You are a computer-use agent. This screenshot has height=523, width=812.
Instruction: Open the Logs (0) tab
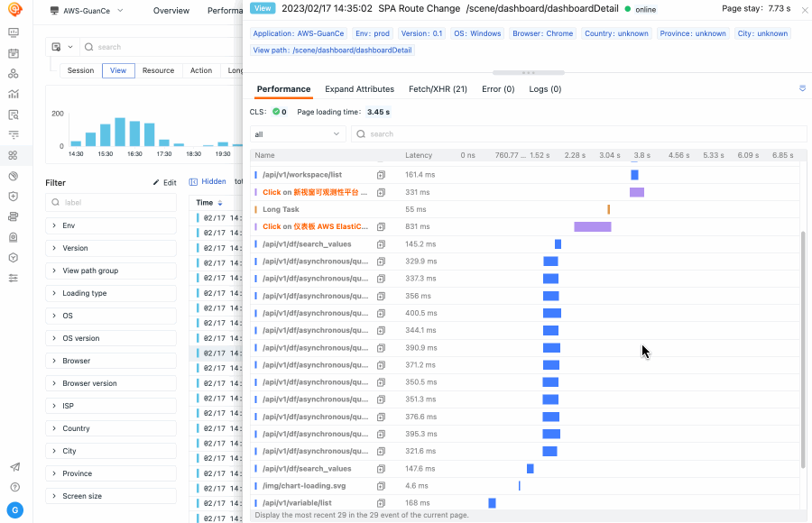click(x=545, y=89)
